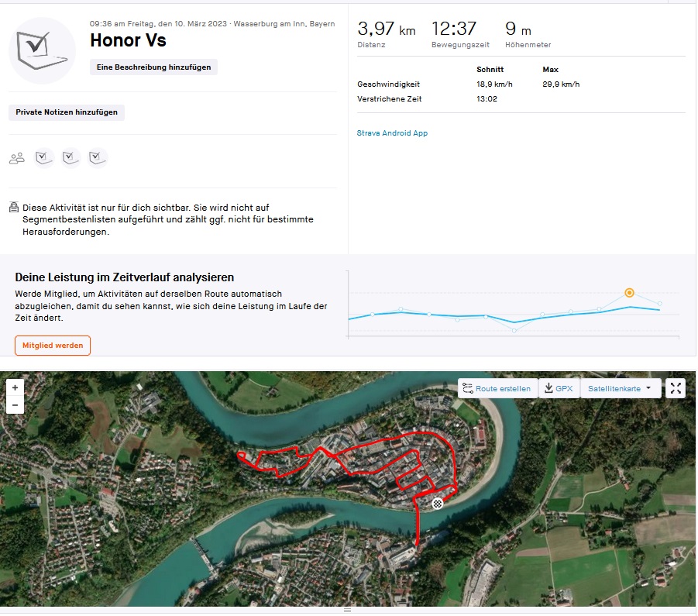Click the Mitglied werden button
The height and width of the screenshot is (616, 698).
(x=53, y=346)
